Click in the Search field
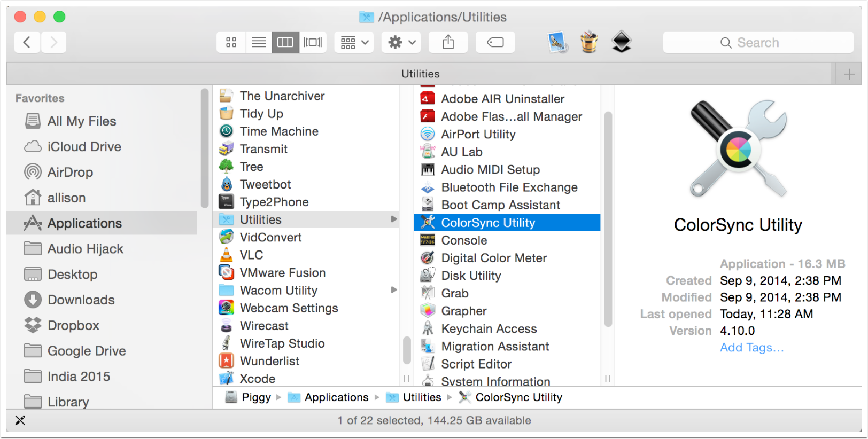Viewport: 868px width, 439px height. coord(758,42)
